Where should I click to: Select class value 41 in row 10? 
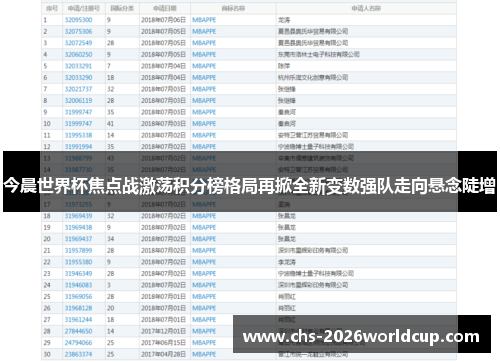coord(110,124)
